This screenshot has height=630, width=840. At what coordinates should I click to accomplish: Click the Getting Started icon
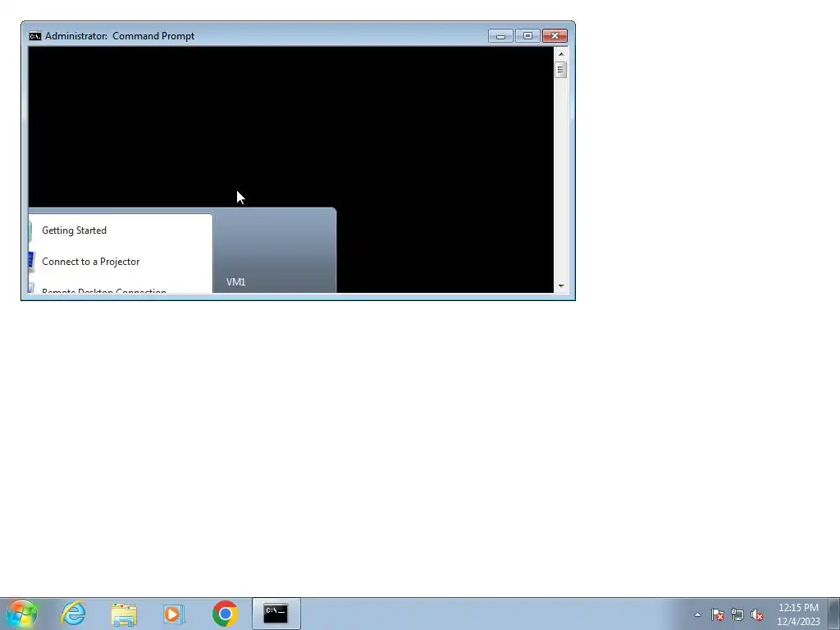click(x=32, y=231)
